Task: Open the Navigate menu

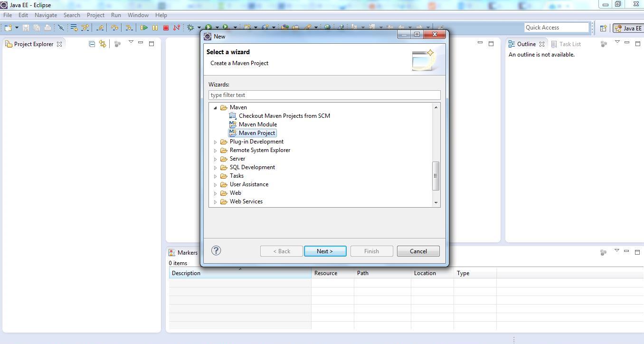Action: 46,15
